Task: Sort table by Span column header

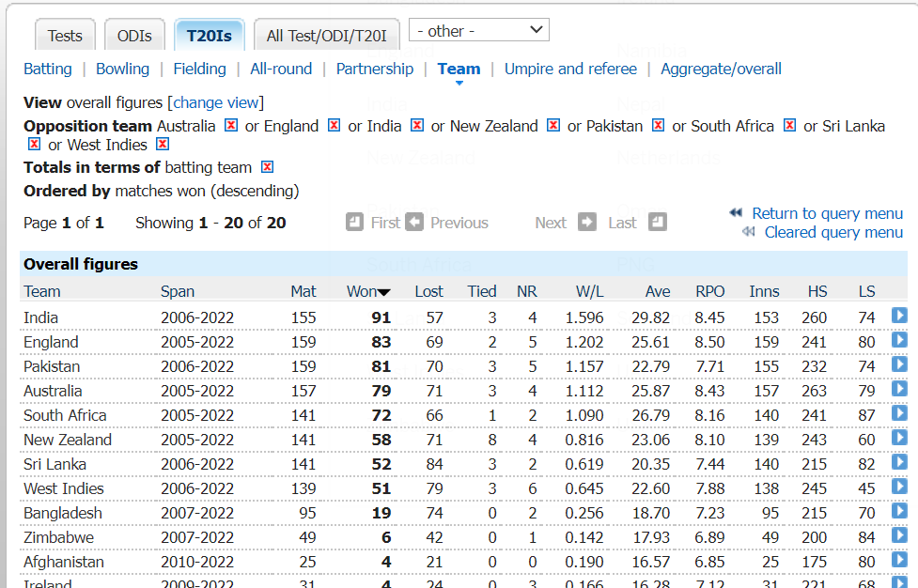Action: coord(178,291)
